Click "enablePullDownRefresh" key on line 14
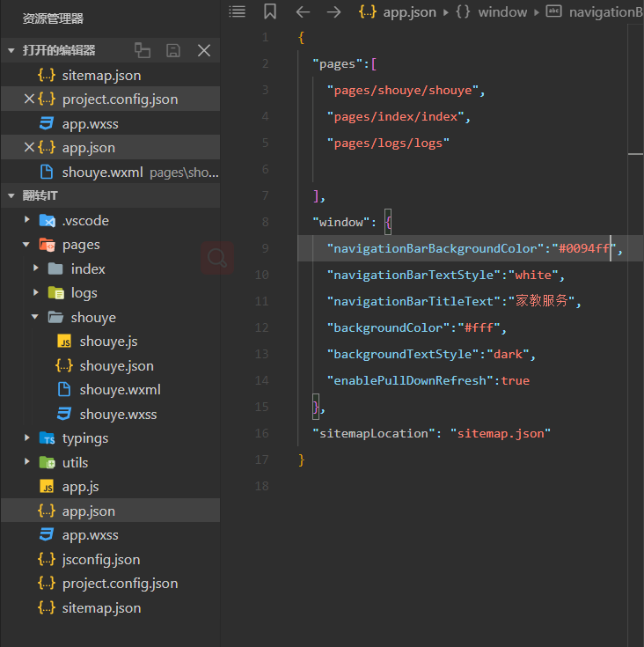The image size is (644, 647). [410, 380]
